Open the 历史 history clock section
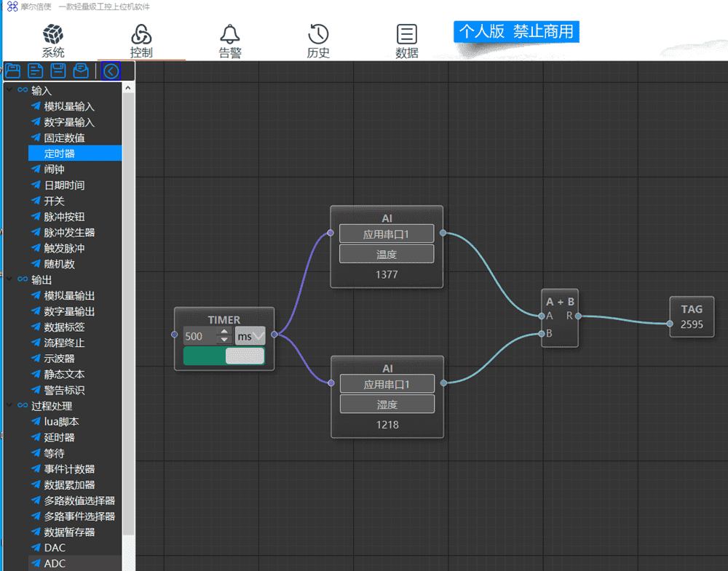Viewport: 728px width, 571px height. click(318, 41)
